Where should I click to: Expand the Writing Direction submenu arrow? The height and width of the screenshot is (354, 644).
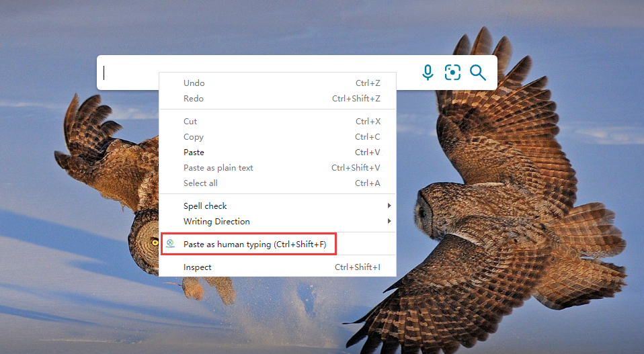point(389,221)
